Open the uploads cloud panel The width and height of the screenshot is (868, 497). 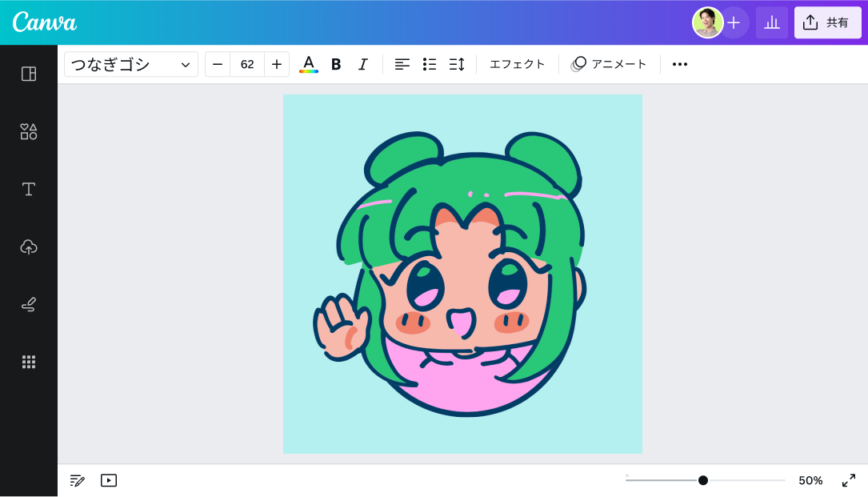[x=29, y=246]
